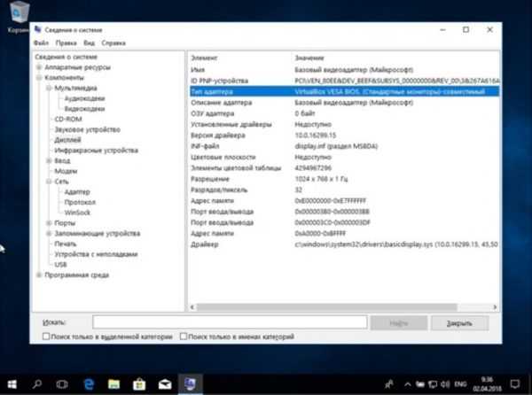
Task: Open the volume control tray icon
Action: click(445, 384)
